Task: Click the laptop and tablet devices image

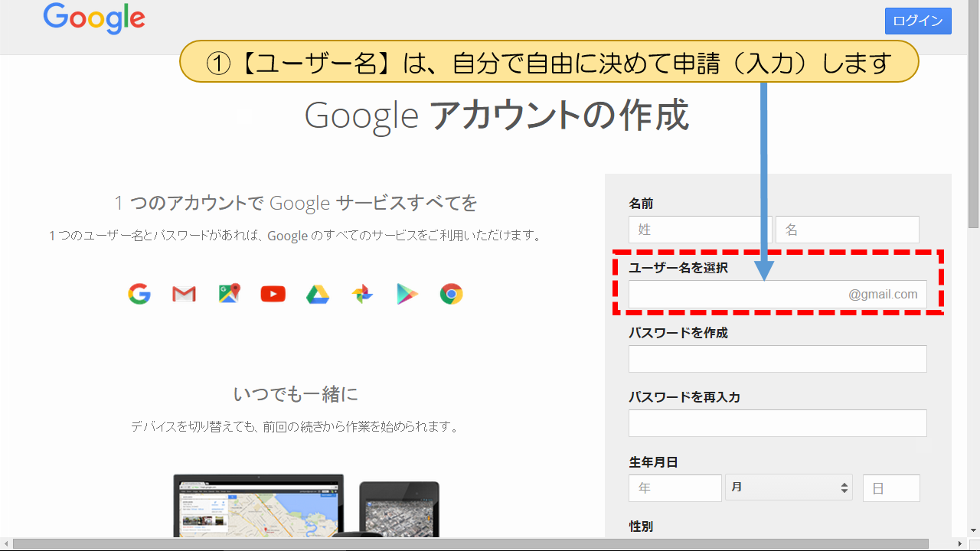Action: pyautogui.click(x=306, y=506)
